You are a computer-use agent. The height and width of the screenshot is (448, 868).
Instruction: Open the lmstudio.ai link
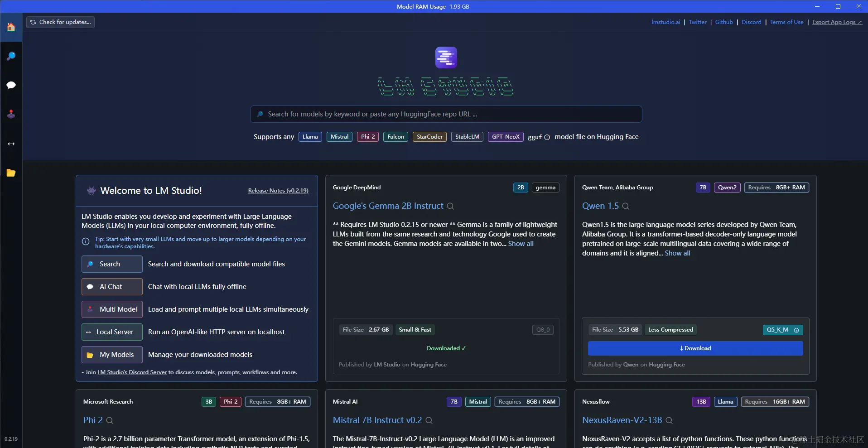pyautogui.click(x=665, y=22)
